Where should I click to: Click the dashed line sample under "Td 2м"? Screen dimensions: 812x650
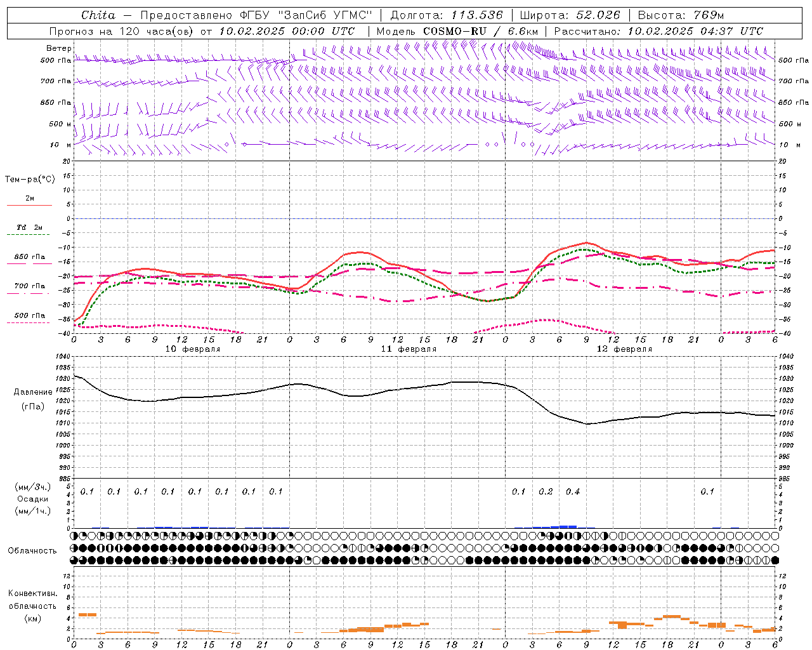click(x=29, y=235)
